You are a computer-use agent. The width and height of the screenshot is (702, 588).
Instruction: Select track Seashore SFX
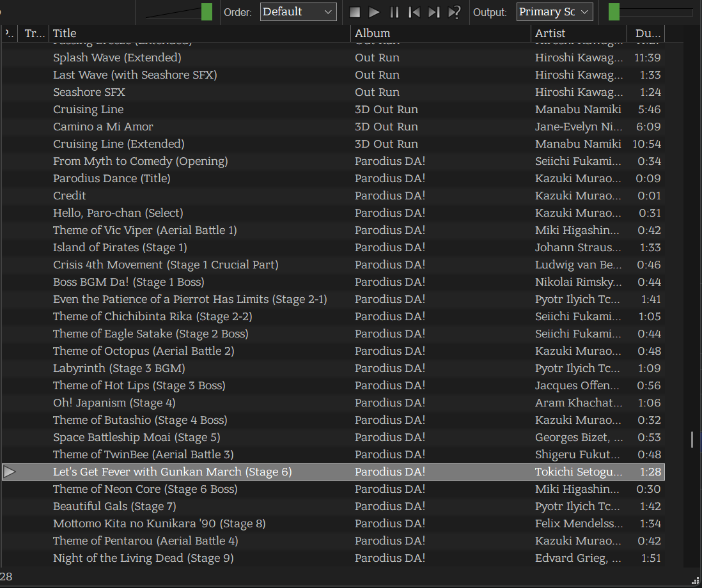tap(89, 92)
